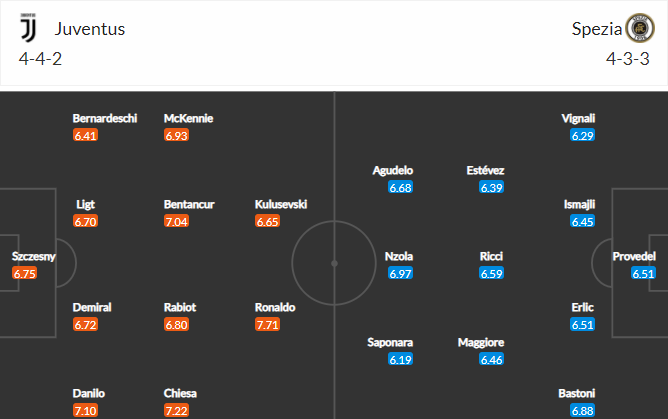Click the Juventus club crest icon
Image resolution: width=668 pixels, height=419 pixels.
click(29, 28)
